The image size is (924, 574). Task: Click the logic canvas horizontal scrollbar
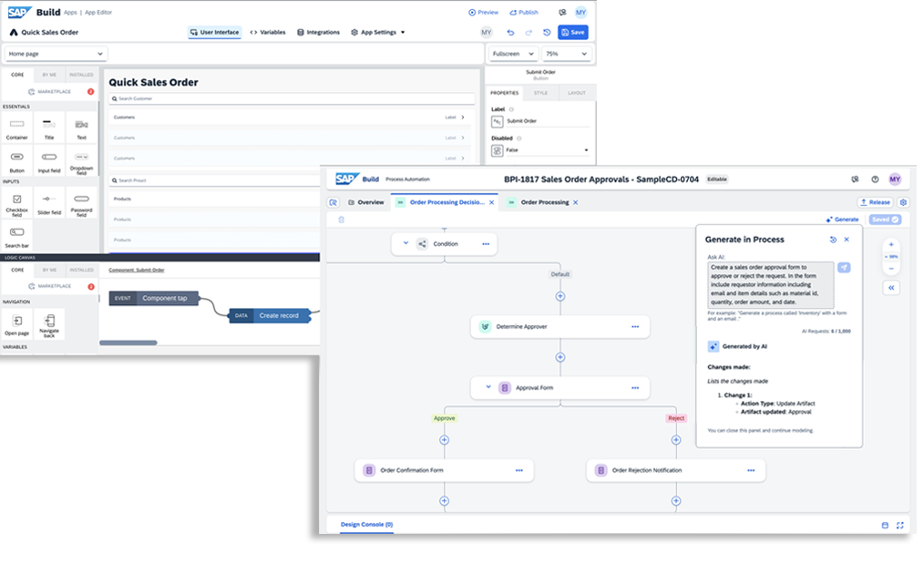coord(128,343)
